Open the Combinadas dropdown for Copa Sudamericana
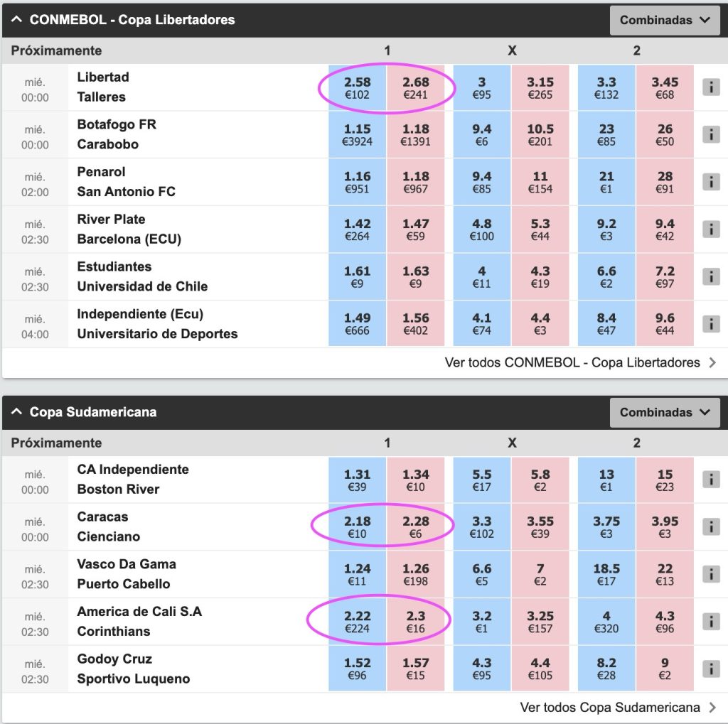Screen dimensions: 728x724 (x=664, y=412)
